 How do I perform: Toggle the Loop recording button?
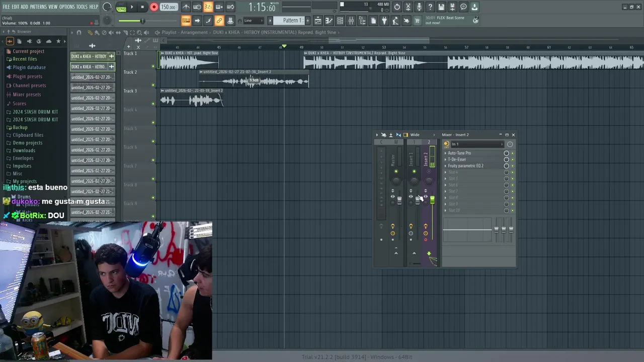coord(230,7)
